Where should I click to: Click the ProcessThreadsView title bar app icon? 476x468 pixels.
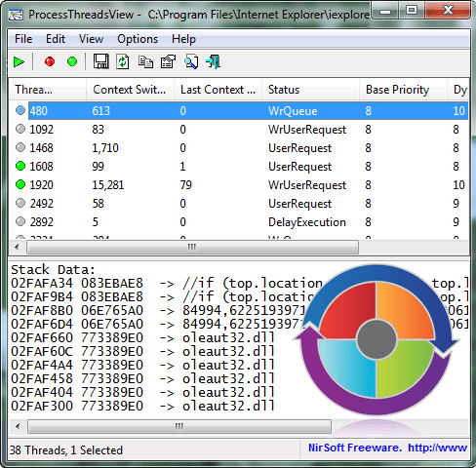click(x=16, y=15)
